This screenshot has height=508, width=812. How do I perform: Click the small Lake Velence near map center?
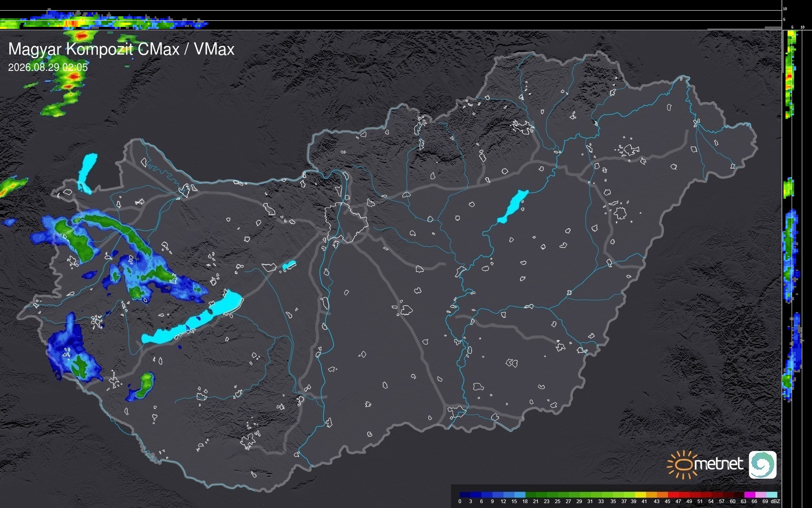(x=289, y=265)
